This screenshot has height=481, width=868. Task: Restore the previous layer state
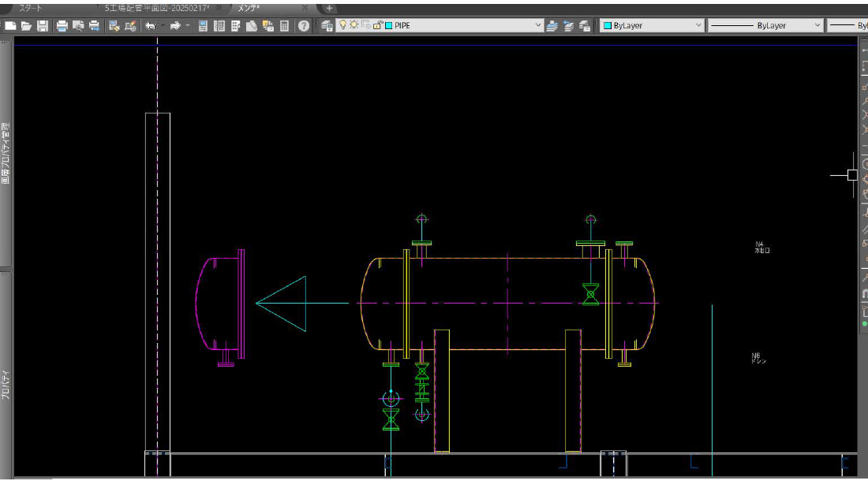point(568,25)
